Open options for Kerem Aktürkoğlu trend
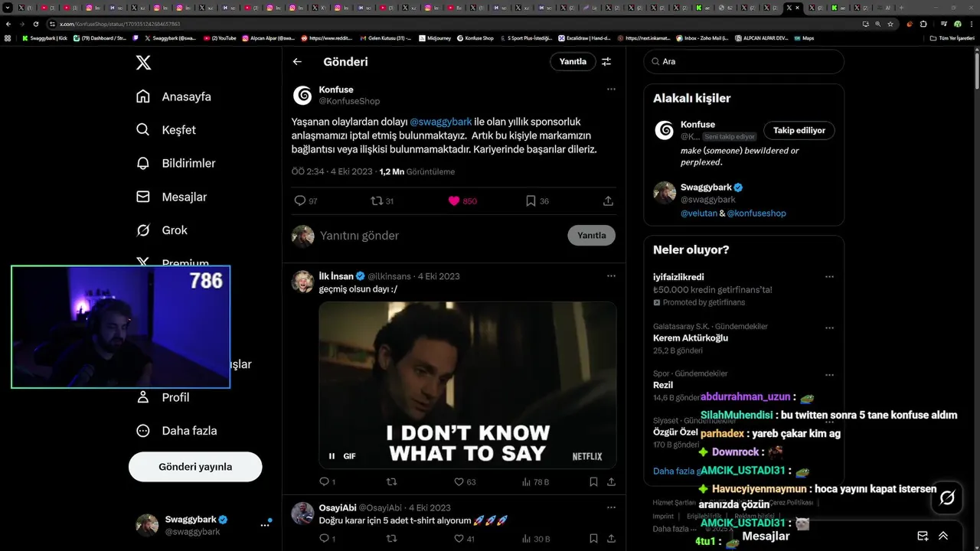 (x=829, y=328)
